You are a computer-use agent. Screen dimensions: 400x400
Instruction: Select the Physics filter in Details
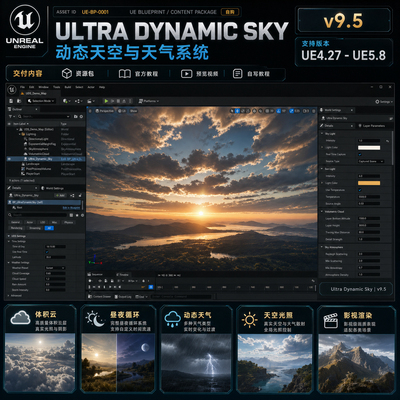pyautogui.click(x=68, y=222)
